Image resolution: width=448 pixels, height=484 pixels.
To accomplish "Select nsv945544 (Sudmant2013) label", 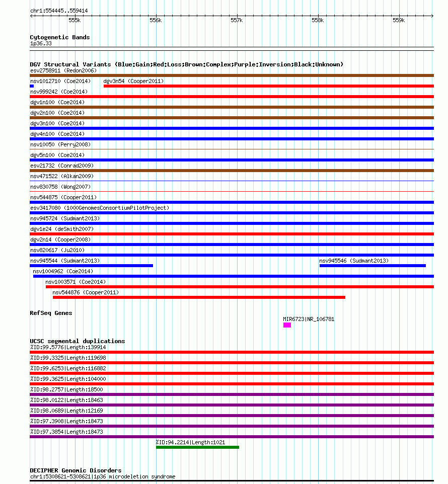I will [x=65, y=261].
